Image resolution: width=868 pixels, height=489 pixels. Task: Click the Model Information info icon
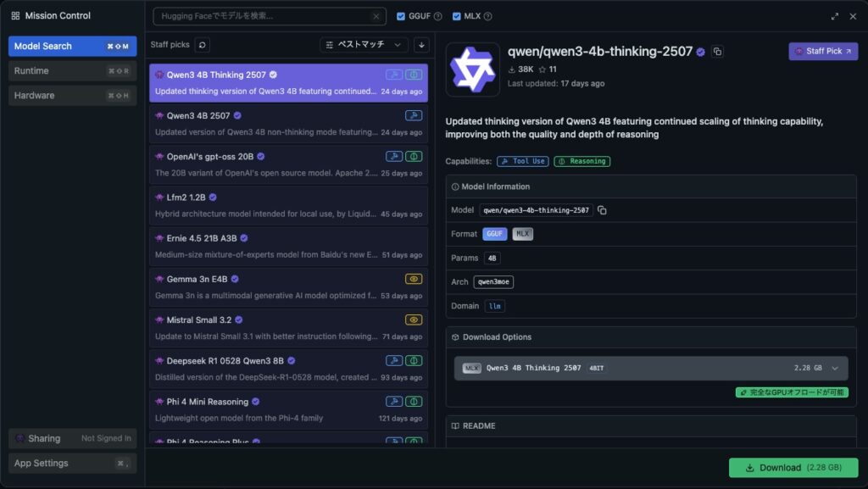pyautogui.click(x=455, y=187)
